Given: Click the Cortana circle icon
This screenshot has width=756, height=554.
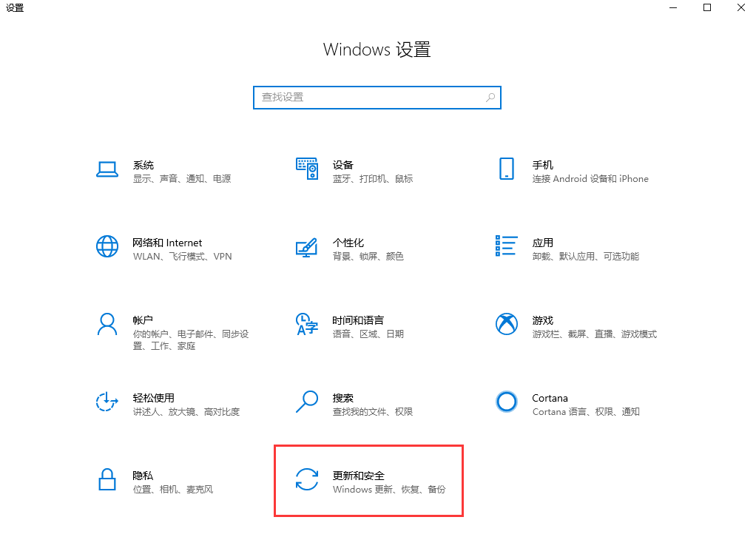Looking at the screenshot, I should click(506, 402).
